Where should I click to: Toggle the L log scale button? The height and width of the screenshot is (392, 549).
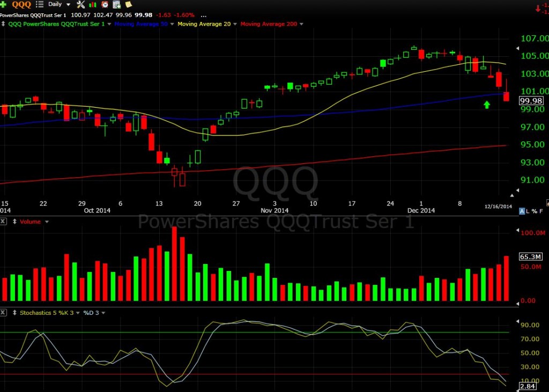point(528,211)
